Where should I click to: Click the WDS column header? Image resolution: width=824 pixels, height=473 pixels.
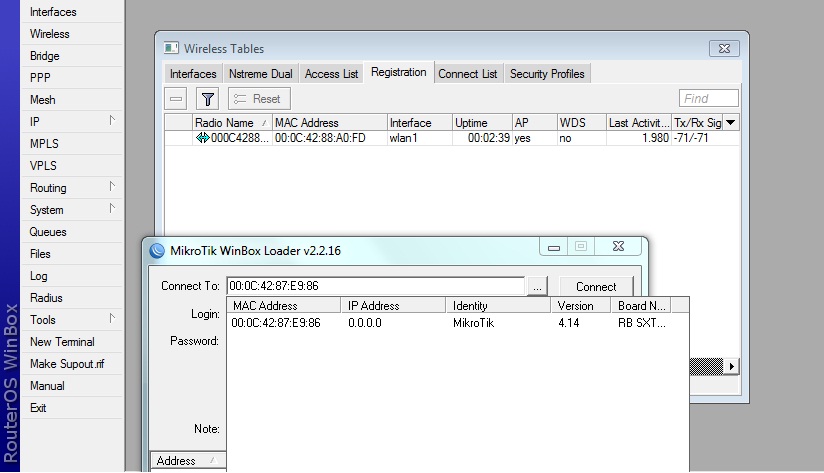(581, 122)
